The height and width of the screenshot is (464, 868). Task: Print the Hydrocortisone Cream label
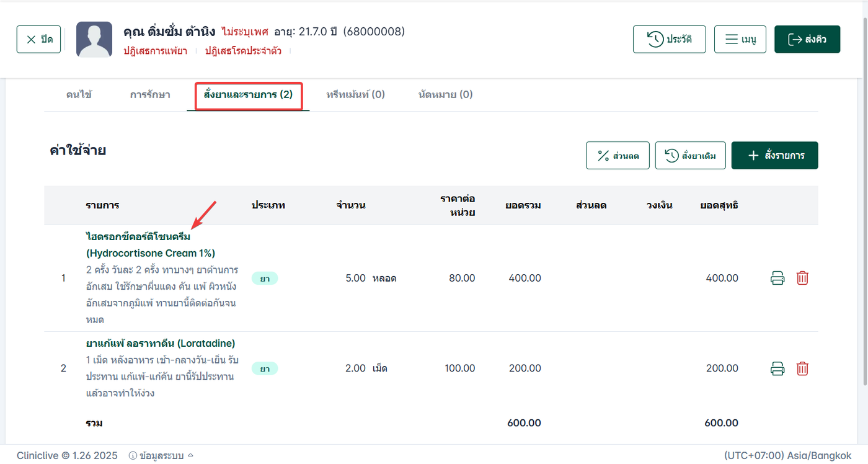pos(777,278)
